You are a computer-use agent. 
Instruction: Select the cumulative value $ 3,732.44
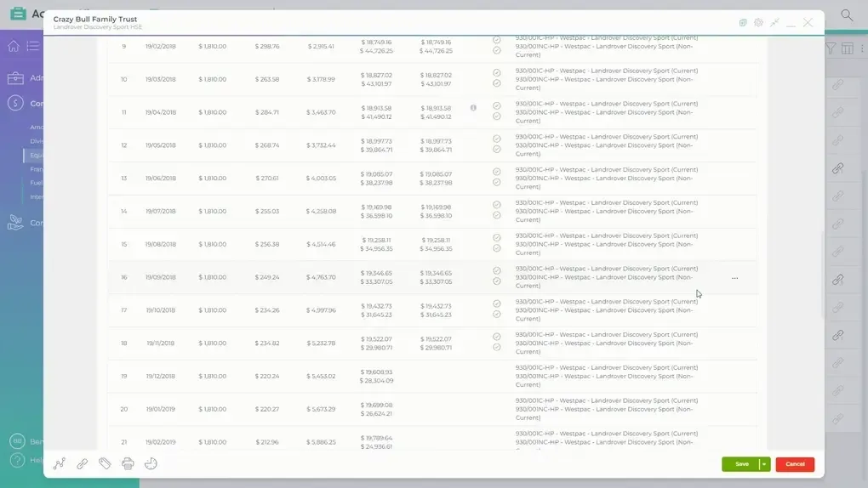(x=321, y=145)
